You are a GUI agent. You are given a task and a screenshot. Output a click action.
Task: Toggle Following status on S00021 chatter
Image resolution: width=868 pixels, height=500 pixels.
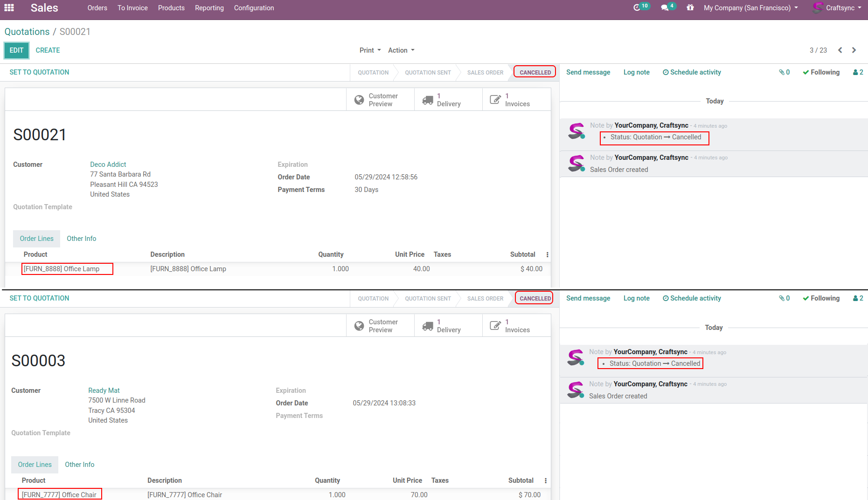(821, 72)
